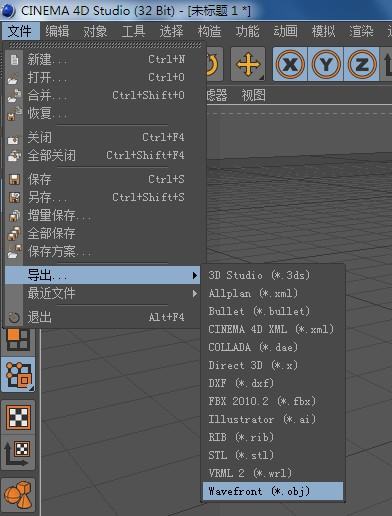Click the new document icon beside 新建
This screenshot has height=516, width=392.
click(x=14, y=60)
